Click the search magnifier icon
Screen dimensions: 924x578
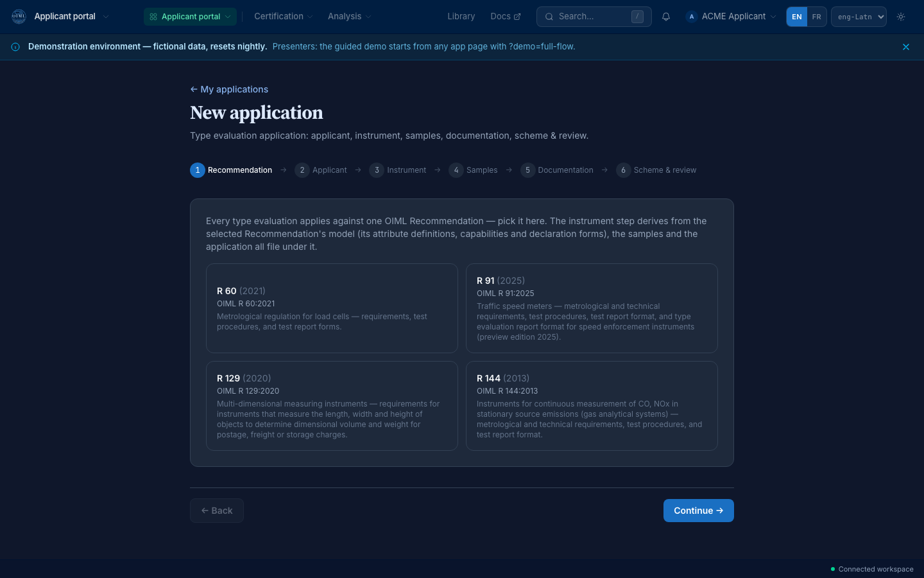[x=549, y=17]
